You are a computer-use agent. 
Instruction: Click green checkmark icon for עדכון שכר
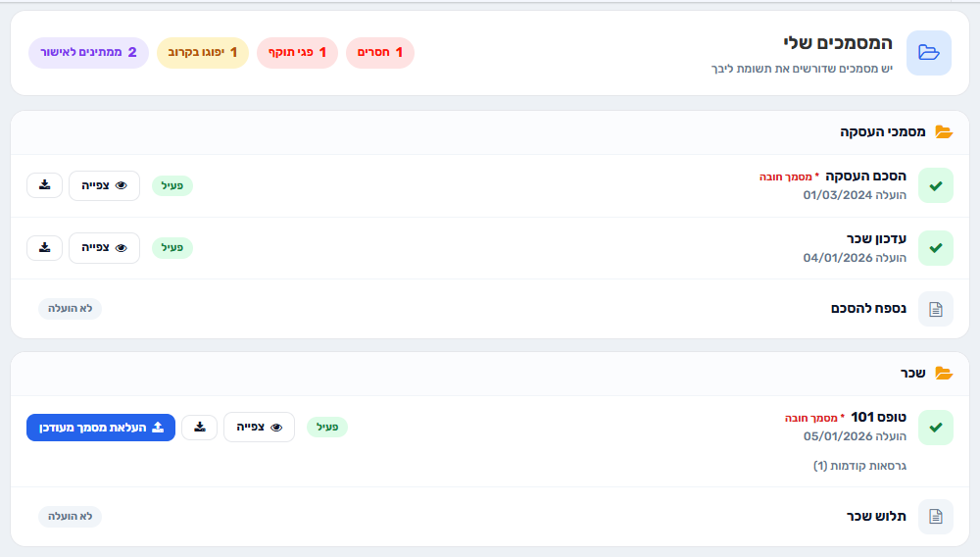click(936, 248)
